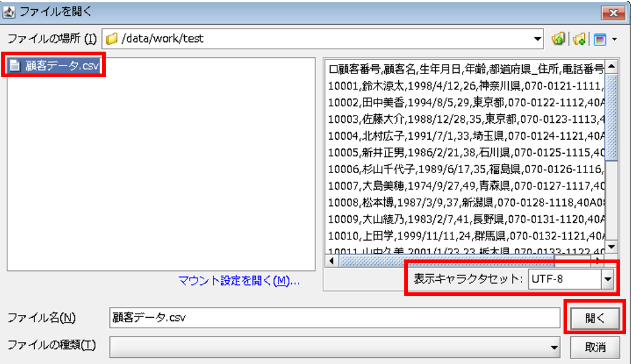Create a new folder
This screenshot has height=364, width=631.
point(579,39)
